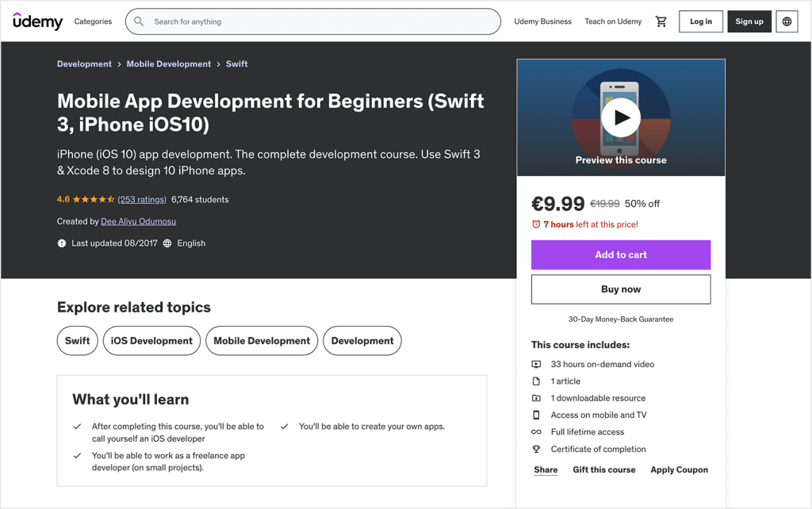The height and width of the screenshot is (509, 812).
Task: View instructor Dee Aliyu Odumosu profile
Action: pyautogui.click(x=138, y=221)
